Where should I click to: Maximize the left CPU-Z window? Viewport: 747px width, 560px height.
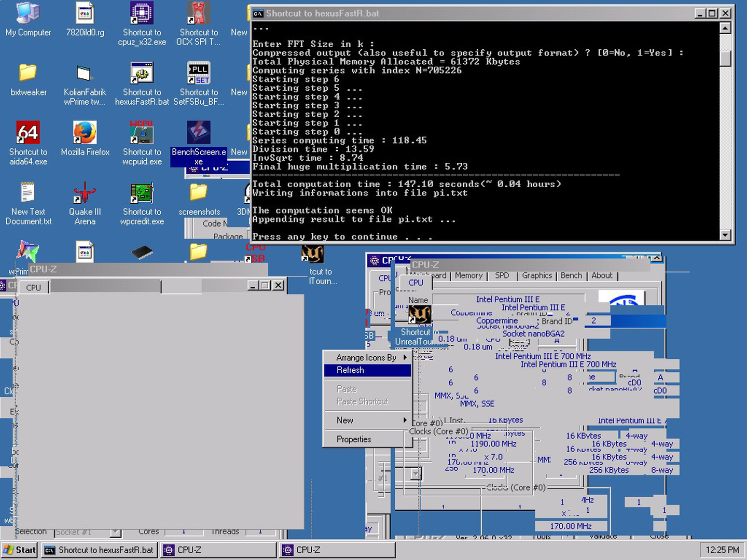coord(265,285)
